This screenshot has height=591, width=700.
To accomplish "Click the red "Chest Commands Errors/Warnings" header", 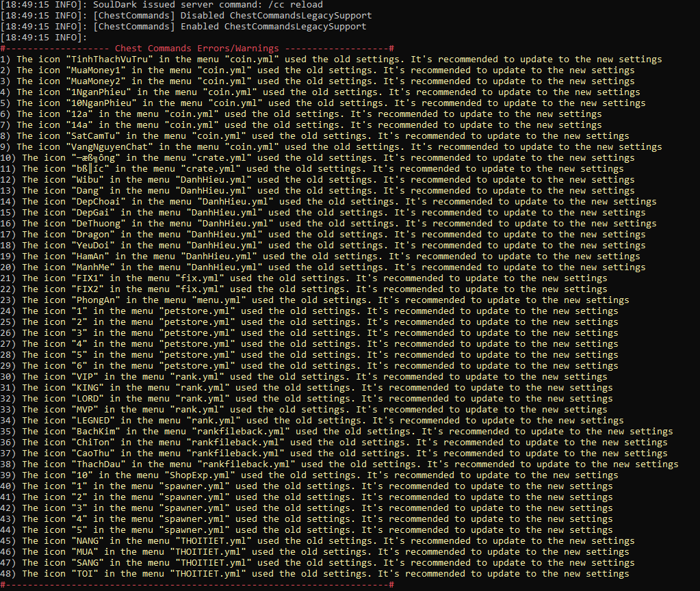I will point(197,48).
